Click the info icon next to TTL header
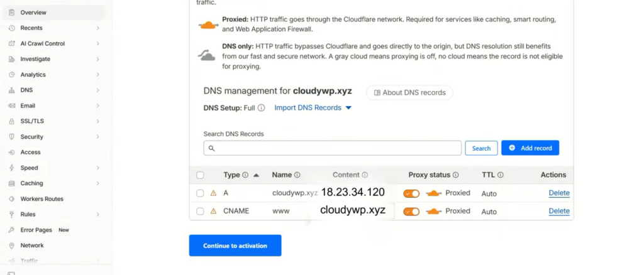This screenshot has width=644, height=275. coord(500,175)
